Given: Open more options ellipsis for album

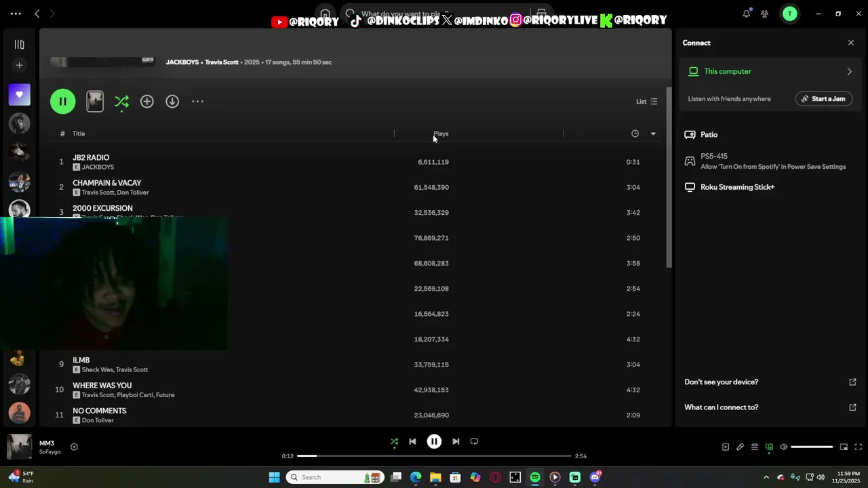Looking at the screenshot, I should 197,102.
